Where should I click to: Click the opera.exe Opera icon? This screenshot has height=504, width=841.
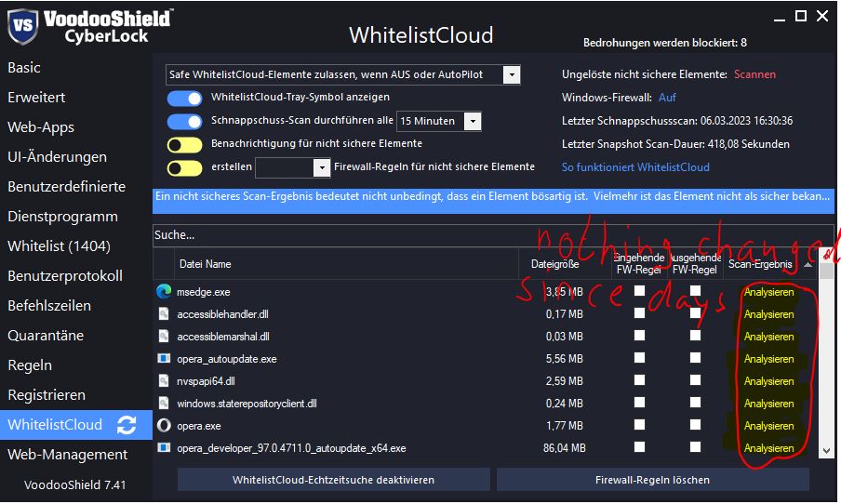click(x=164, y=426)
